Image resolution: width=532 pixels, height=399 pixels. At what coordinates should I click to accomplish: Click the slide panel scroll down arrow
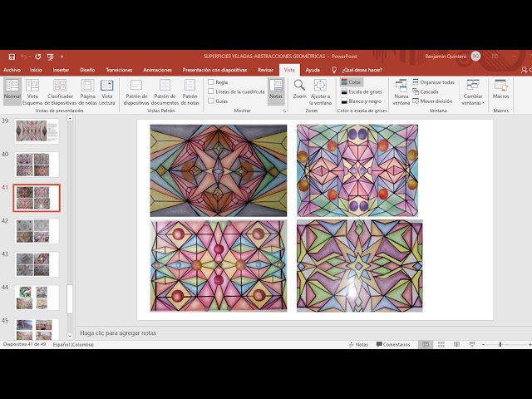point(70,336)
